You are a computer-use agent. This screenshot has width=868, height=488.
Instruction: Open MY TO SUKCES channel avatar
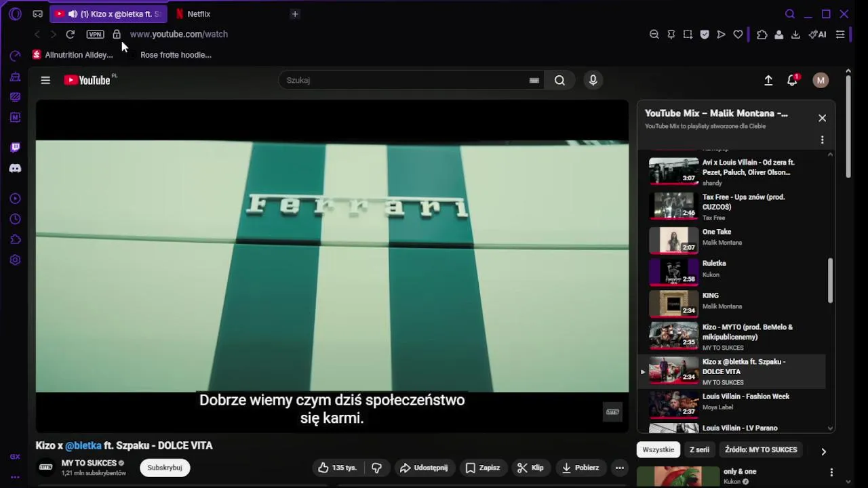[x=45, y=467]
